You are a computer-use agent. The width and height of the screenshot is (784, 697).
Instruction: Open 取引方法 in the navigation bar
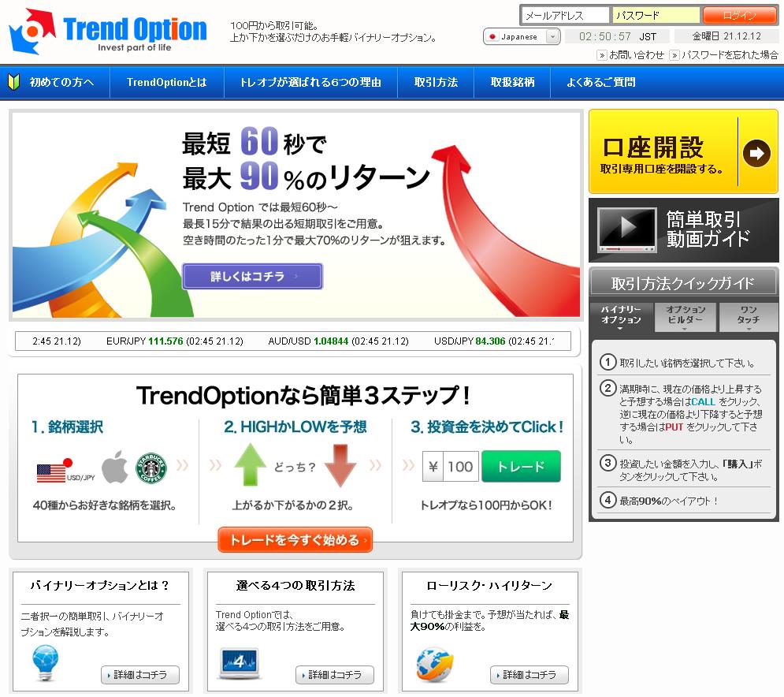436,82
